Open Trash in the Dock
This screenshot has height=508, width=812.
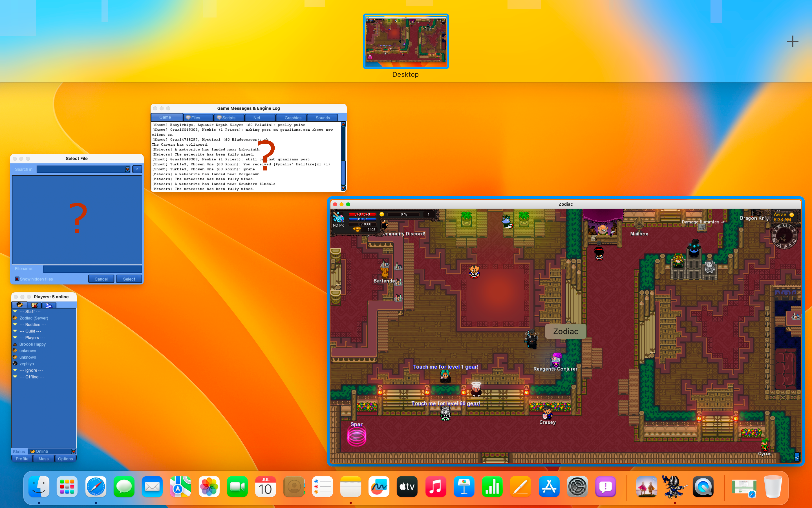(x=773, y=487)
